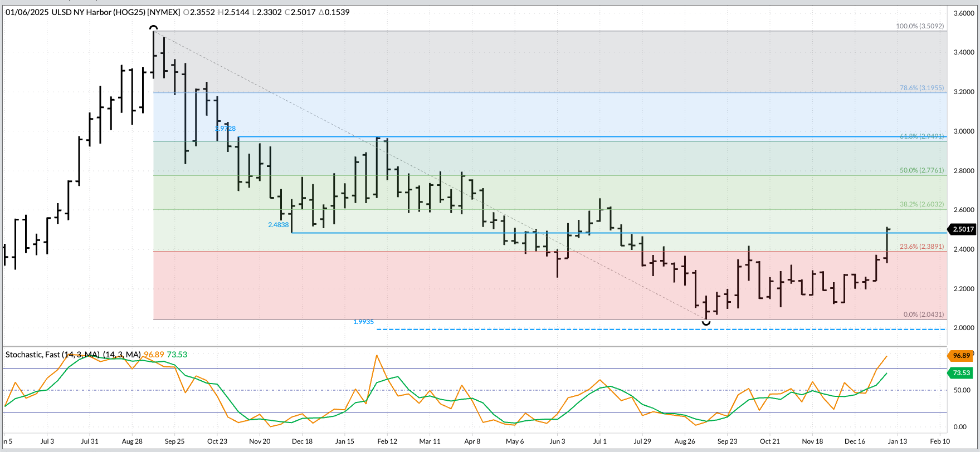This screenshot has height=452, width=980.
Task: Click the 38.2% (2.6032) retracement label
Action: coord(922,204)
